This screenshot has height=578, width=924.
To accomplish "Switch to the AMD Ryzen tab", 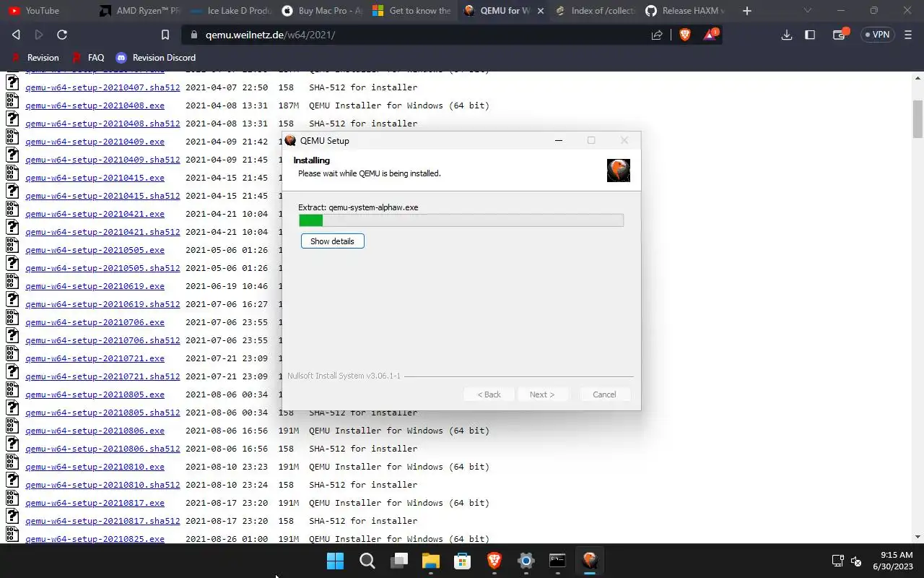I will [x=139, y=11].
